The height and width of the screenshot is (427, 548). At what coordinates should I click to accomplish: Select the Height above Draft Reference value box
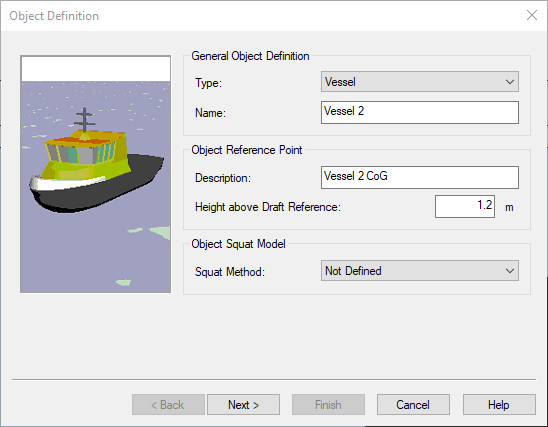coord(465,207)
